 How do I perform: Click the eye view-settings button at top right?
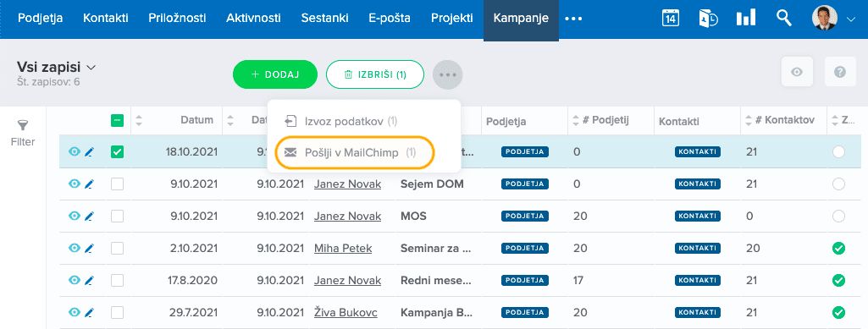click(x=797, y=71)
